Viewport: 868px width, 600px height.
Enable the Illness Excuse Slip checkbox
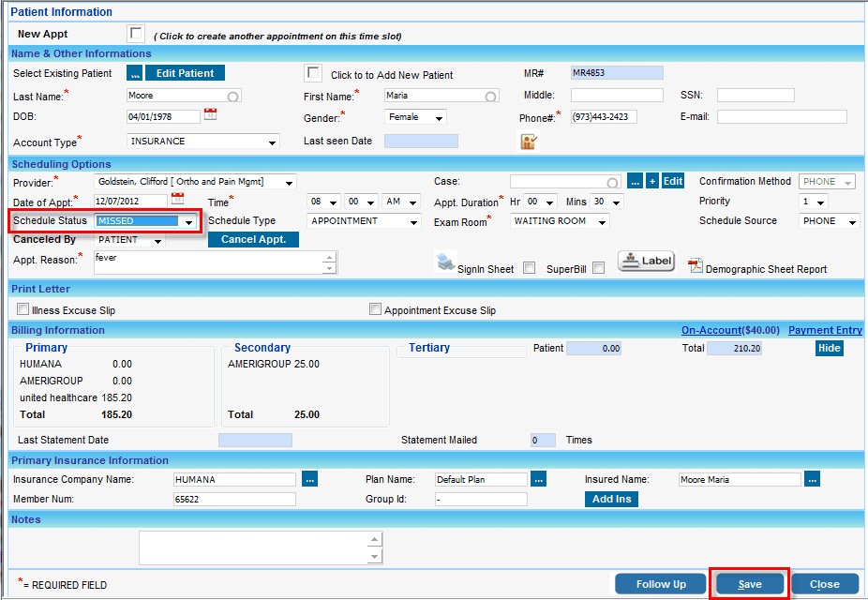coord(22,309)
